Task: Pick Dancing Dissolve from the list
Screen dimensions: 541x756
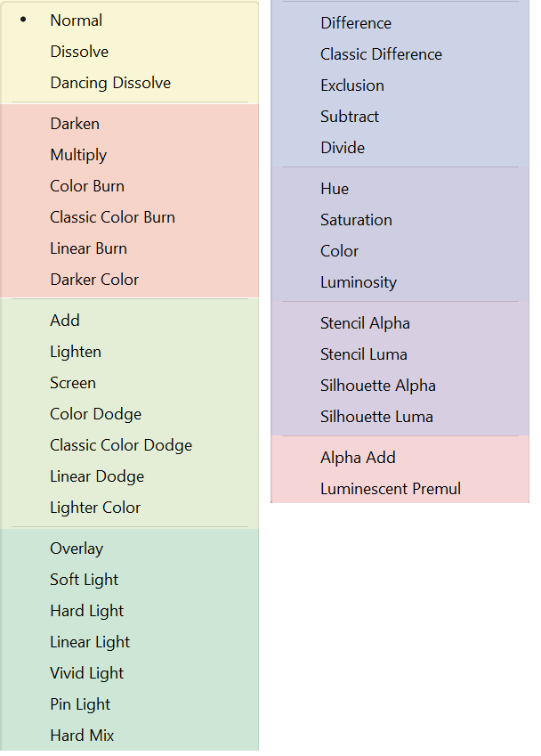Action: (110, 83)
